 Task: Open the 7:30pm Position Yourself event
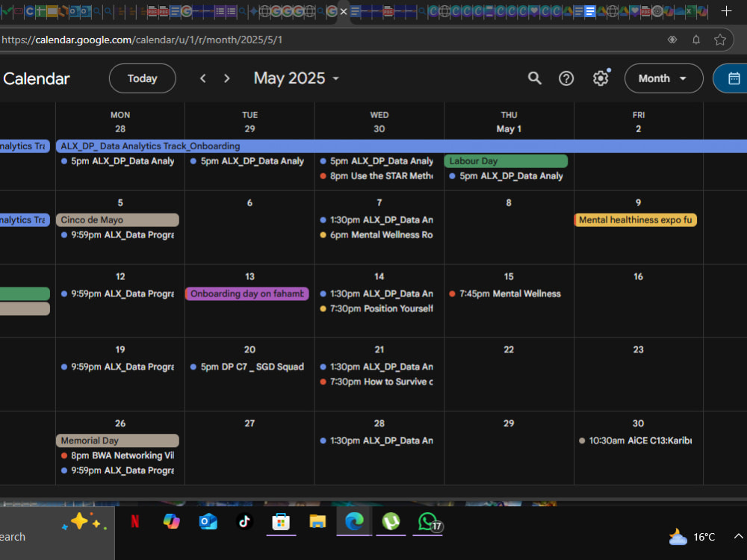pyautogui.click(x=376, y=308)
